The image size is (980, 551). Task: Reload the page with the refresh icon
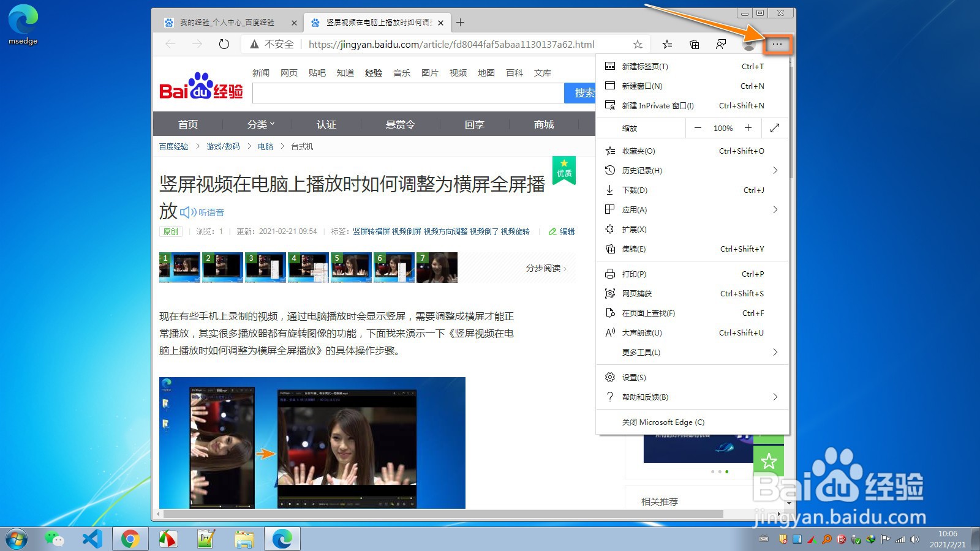tap(224, 44)
